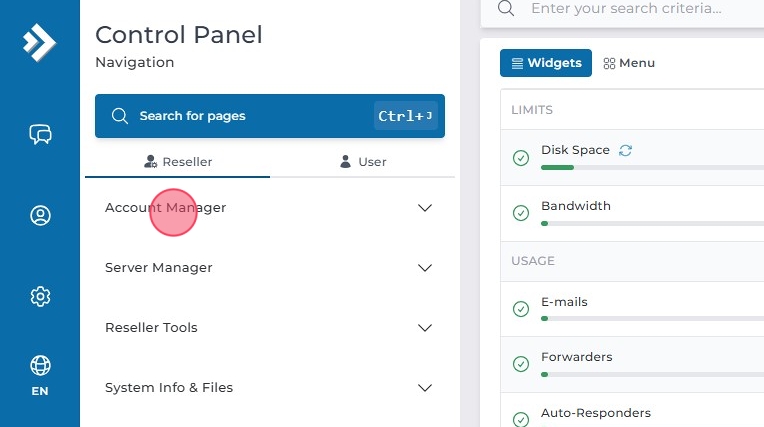
Task: Switch to the Menu view
Action: (x=629, y=63)
